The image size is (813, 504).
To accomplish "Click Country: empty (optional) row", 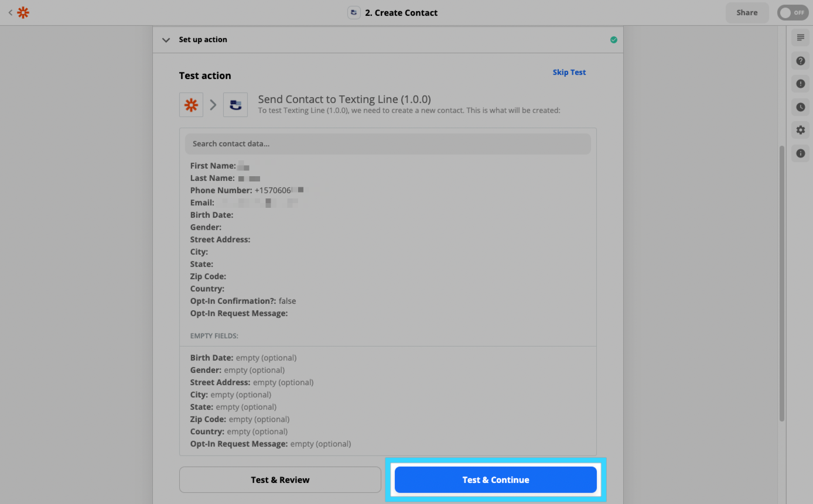I will pyautogui.click(x=239, y=431).
